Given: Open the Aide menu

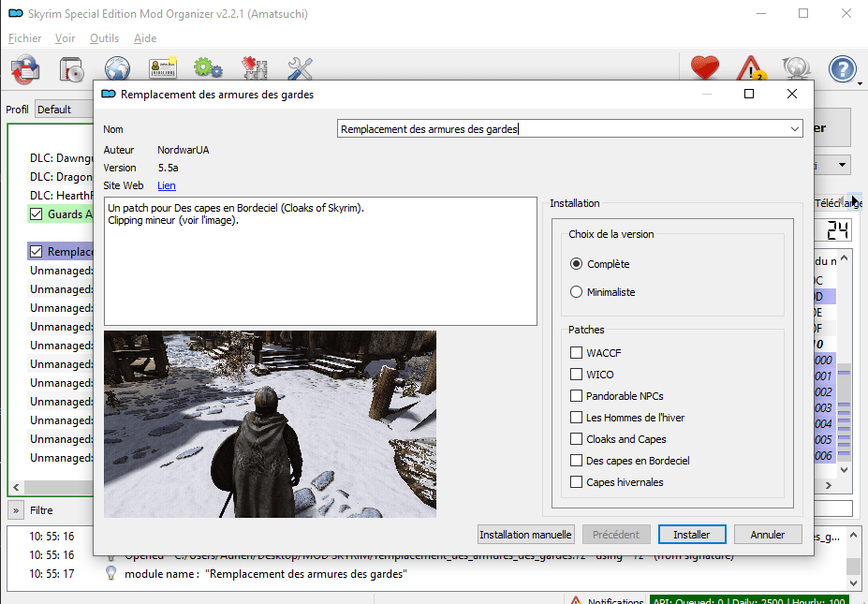Looking at the screenshot, I should 145,38.
